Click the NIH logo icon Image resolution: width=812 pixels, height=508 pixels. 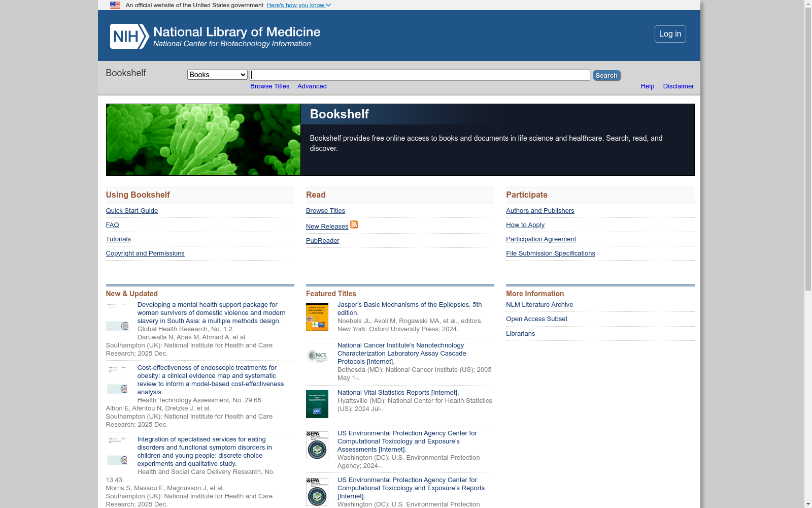tap(129, 37)
